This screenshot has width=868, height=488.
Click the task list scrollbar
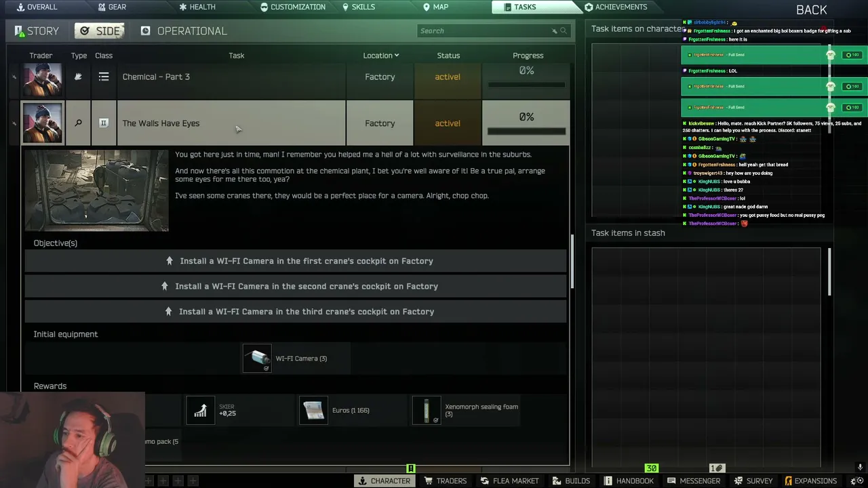point(572,261)
